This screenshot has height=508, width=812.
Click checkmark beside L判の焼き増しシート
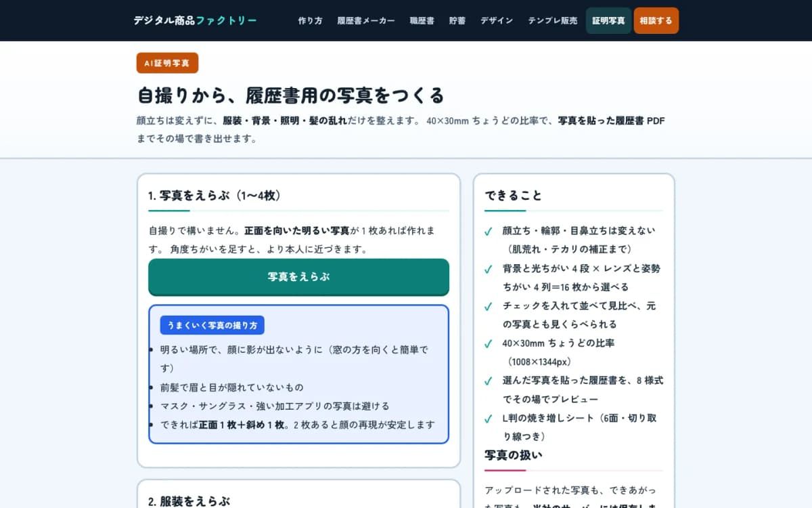click(x=488, y=419)
